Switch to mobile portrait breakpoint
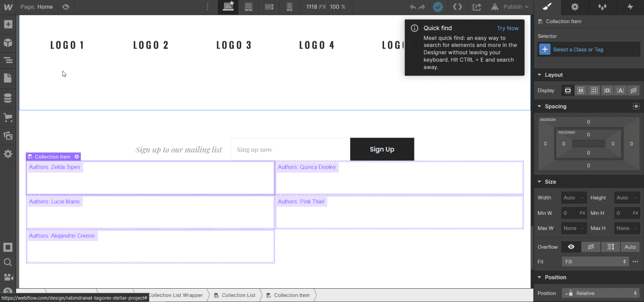This screenshot has width=644, height=302. [x=289, y=7]
